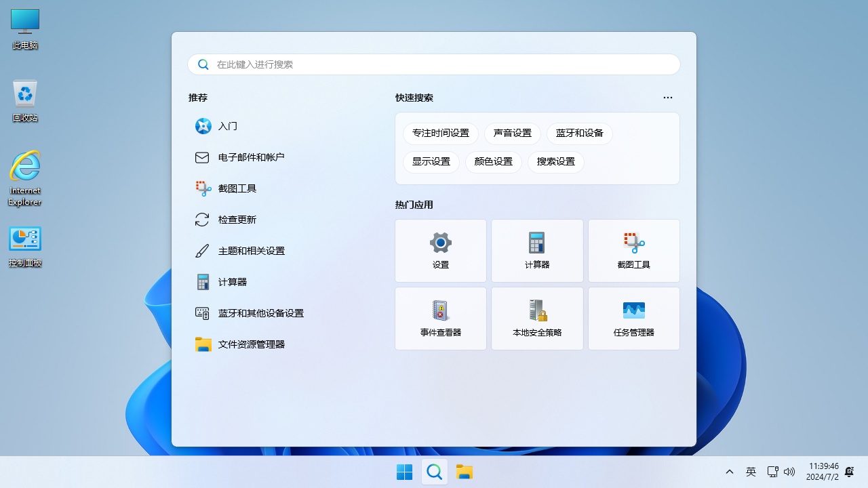Open 本地安全策略 tile
Screen dimensions: 868x488
click(536, 318)
